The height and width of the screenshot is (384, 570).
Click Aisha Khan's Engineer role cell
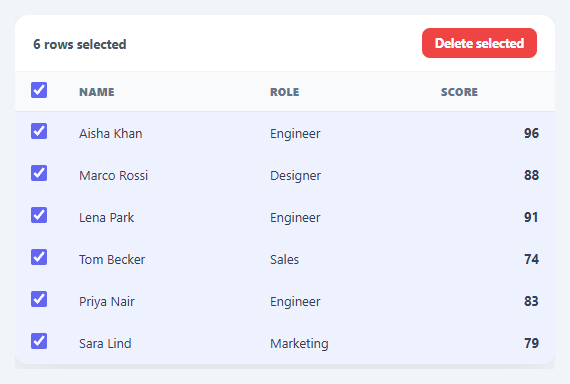[295, 133]
